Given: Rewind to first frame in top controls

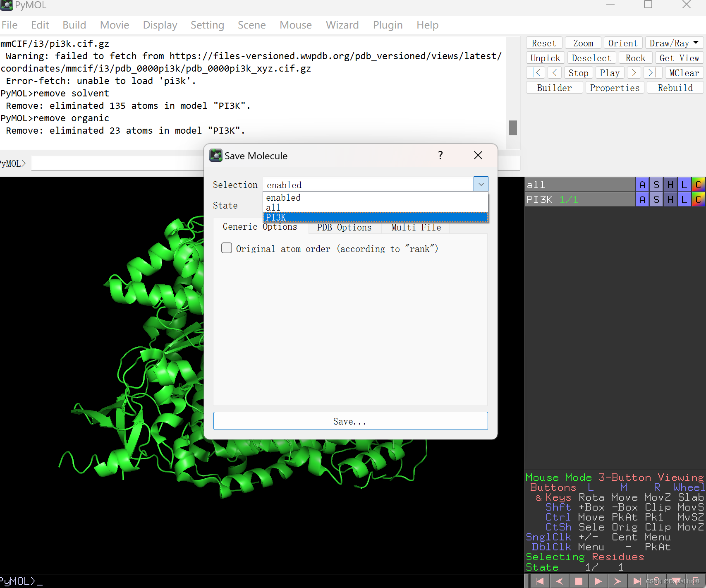Looking at the screenshot, I should click(x=536, y=73).
